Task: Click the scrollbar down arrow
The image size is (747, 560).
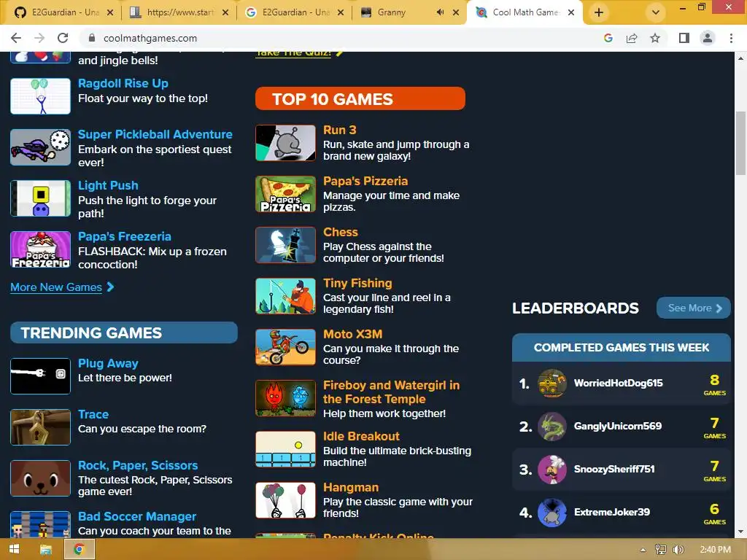Action: 740,532
